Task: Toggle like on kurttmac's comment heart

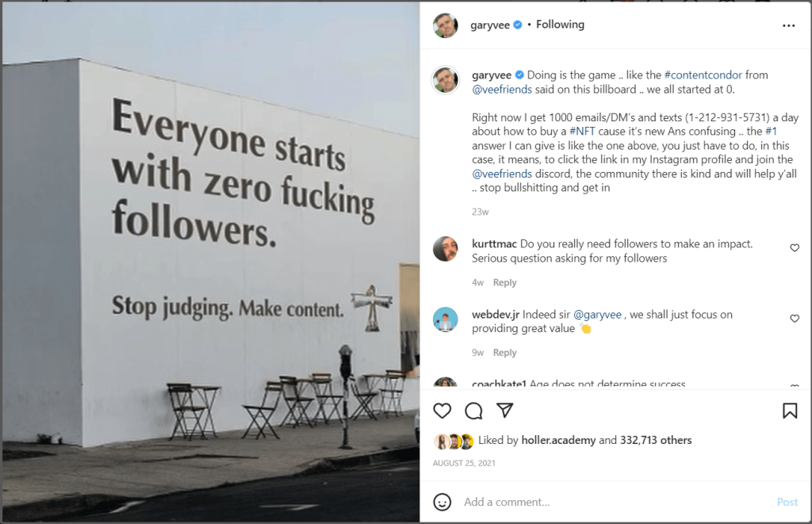Action: point(795,247)
